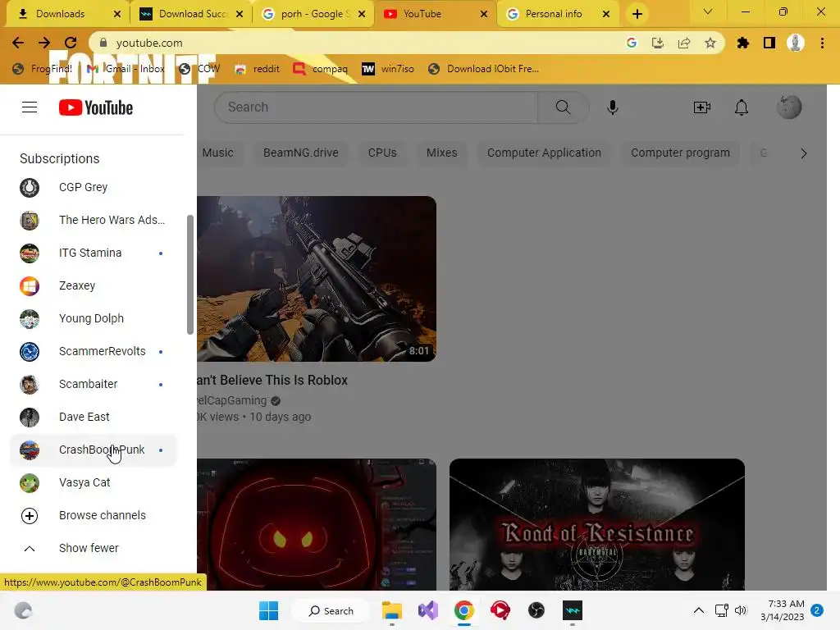Click the install app icon in address bar
This screenshot has width=840, height=630.
[x=658, y=43]
